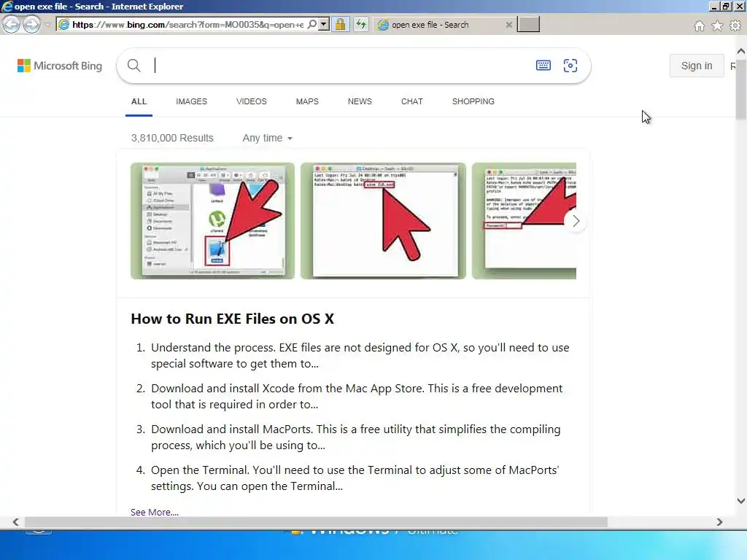Image resolution: width=747 pixels, height=560 pixels.
Task: Click the vertical scrollbar down arrow
Action: click(741, 500)
